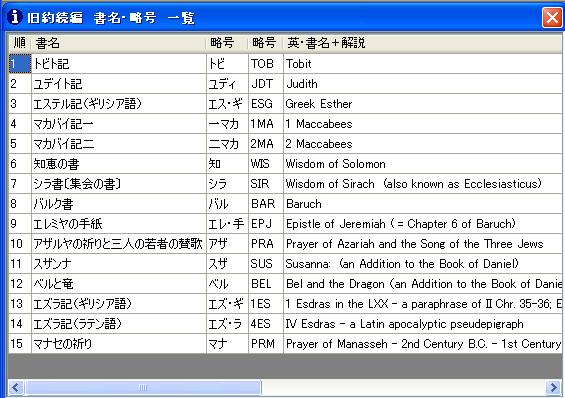This screenshot has width=565, height=398.
Task: Click the 順 column header
Action: point(20,43)
